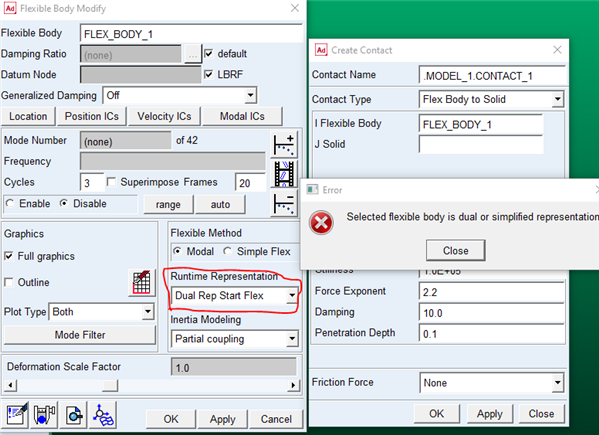Toggle the LBRF checkbox

[209, 74]
